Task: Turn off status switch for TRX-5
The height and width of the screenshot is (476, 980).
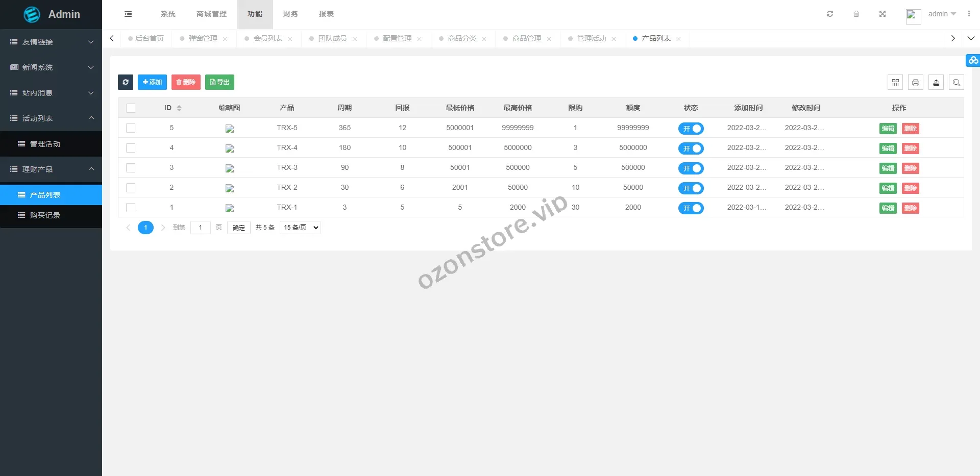Action: click(691, 129)
